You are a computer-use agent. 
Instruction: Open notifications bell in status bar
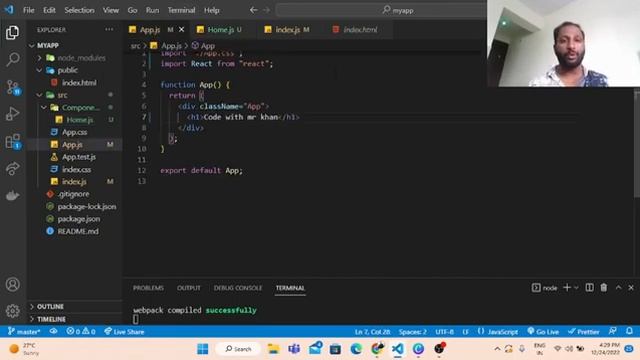tap(629, 331)
